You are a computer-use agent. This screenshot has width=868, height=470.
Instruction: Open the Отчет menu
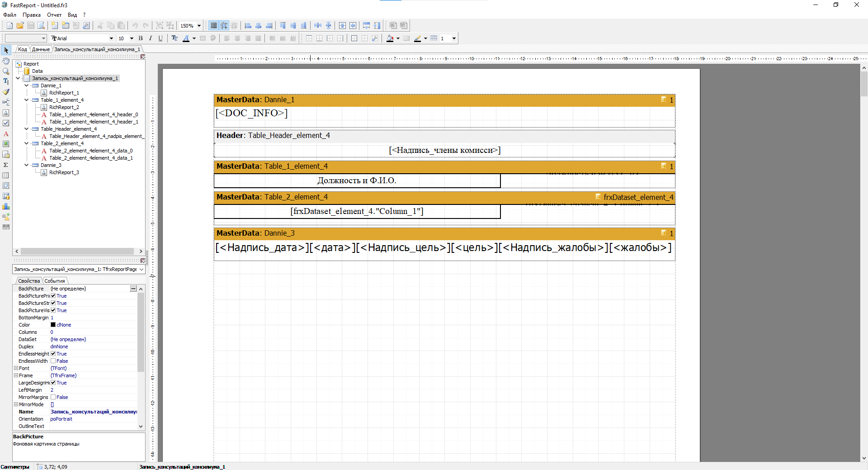[x=54, y=15]
